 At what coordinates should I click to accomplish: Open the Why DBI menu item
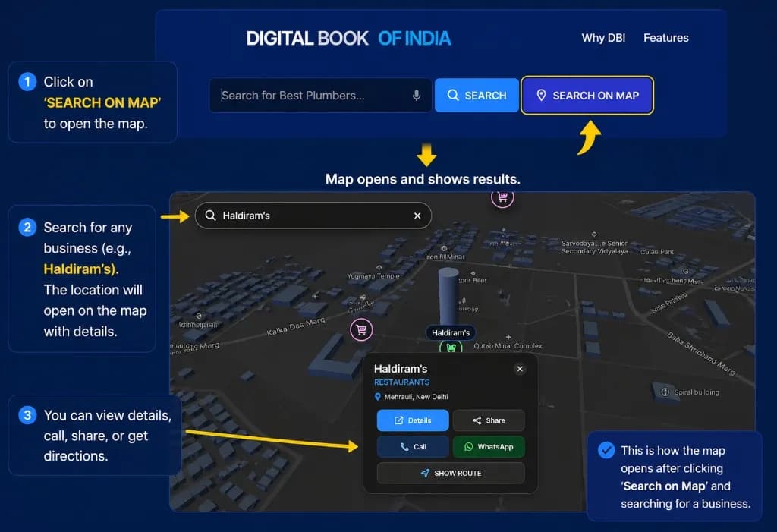[603, 38]
